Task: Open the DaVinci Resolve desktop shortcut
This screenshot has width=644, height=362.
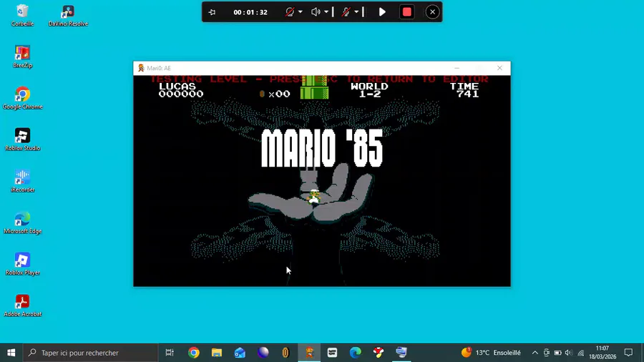Action: click(x=68, y=16)
